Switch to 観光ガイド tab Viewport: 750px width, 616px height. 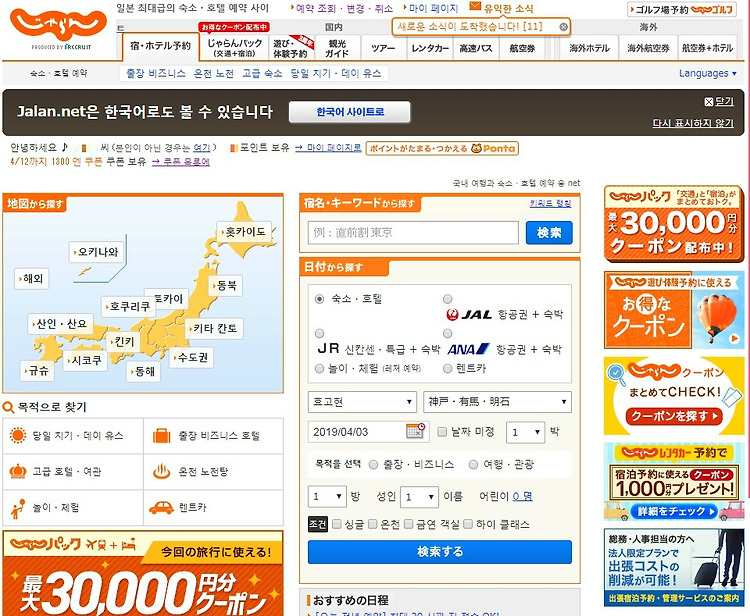click(337, 47)
